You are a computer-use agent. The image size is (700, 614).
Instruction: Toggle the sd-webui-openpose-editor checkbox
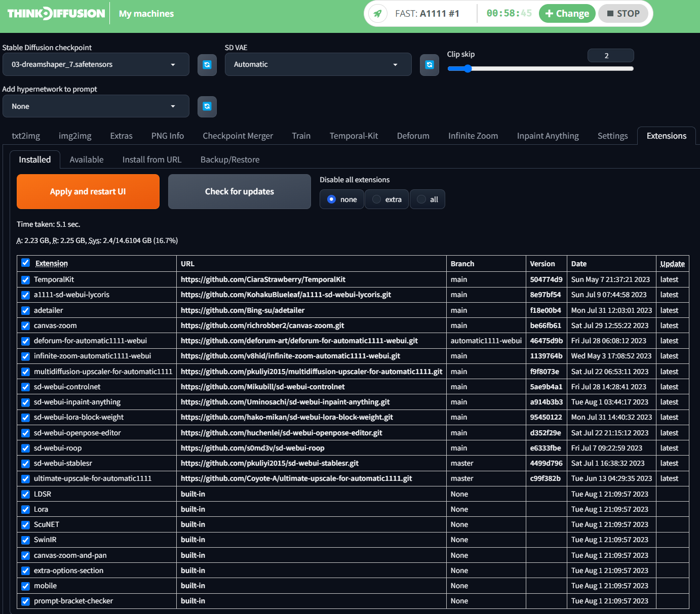pyautogui.click(x=25, y=433)
